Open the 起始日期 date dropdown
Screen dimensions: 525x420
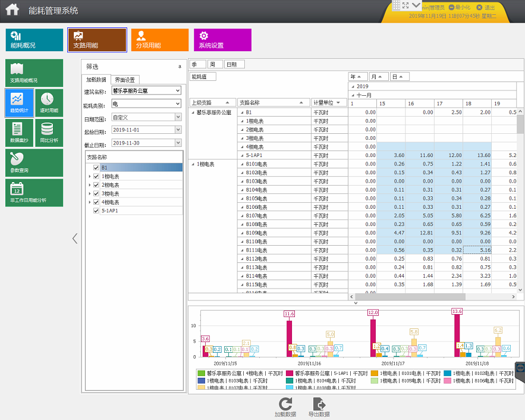tap(178, 130)
